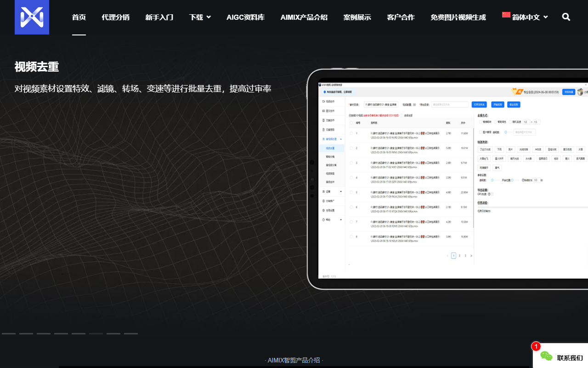Jump to the seventh carousel slide indicator
This screenshot has height=368, width=588.
click(x=113, y=333)
